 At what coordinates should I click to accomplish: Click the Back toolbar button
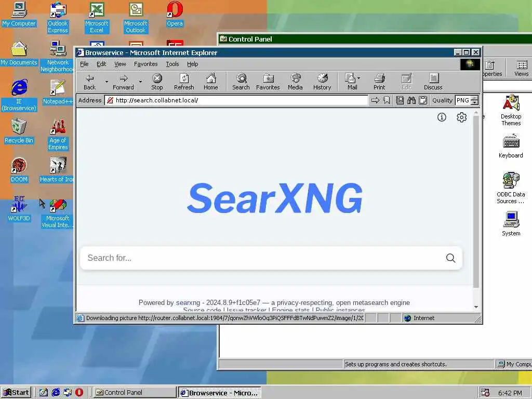(x=89, y=82)
